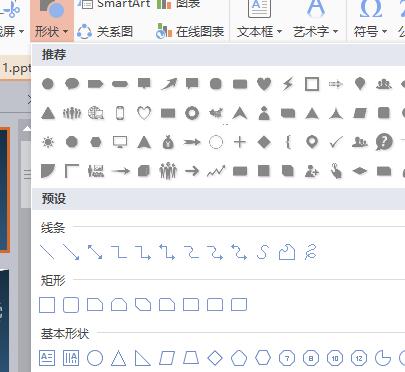Select the trend line chart recommended shape

[x=216, y=171]
